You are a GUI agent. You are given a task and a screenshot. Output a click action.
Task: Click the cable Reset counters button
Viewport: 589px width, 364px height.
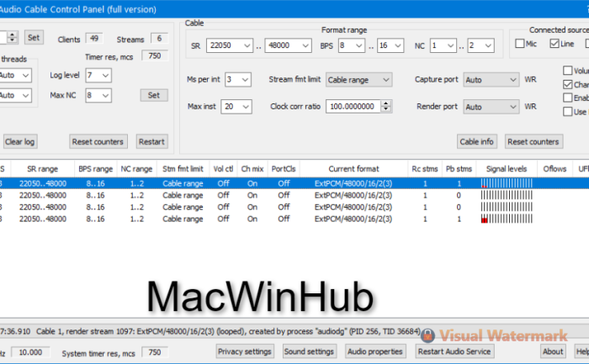click(x=533, y=141)
